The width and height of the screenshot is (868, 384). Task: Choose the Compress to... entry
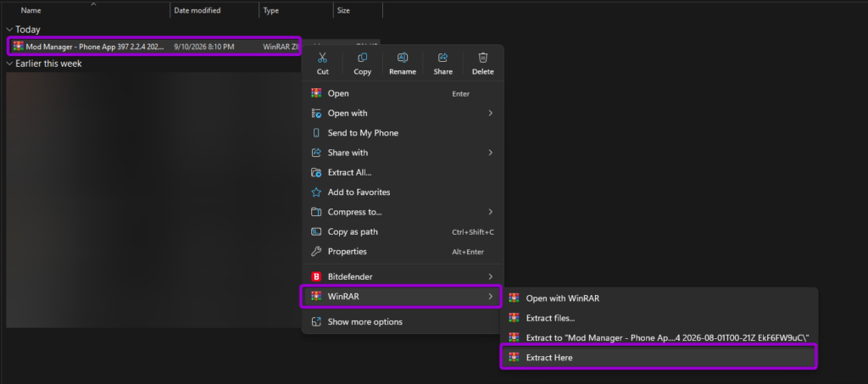tap(403, 212)
